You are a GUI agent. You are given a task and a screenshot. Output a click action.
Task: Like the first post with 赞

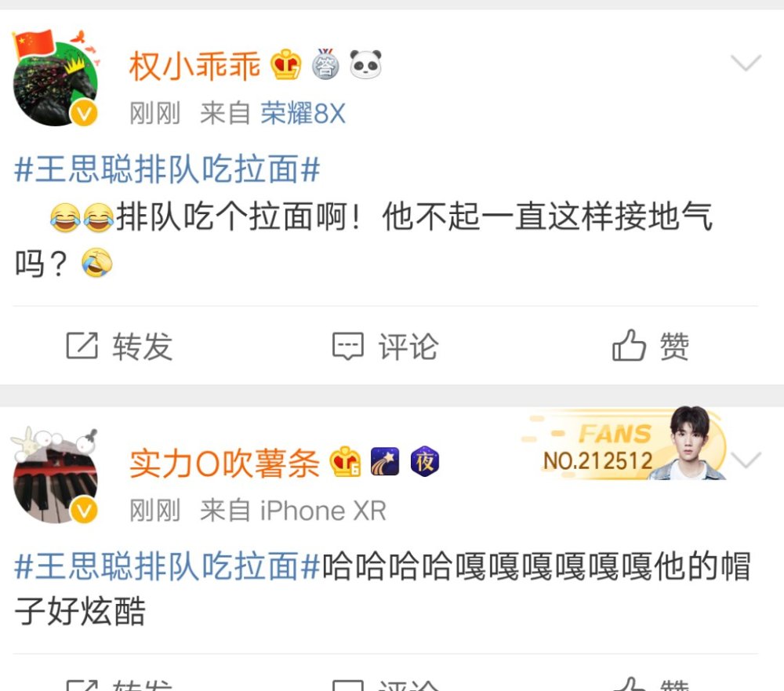[651, 346]
